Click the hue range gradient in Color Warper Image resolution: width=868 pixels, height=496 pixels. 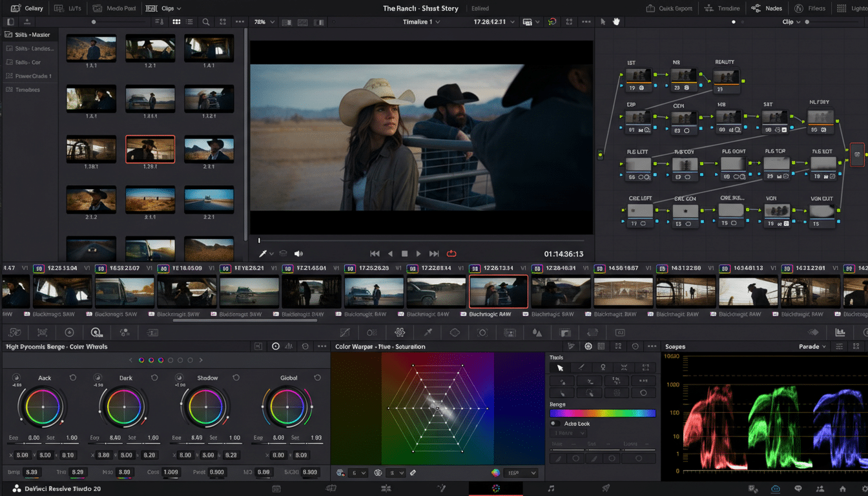coord(602,413)
